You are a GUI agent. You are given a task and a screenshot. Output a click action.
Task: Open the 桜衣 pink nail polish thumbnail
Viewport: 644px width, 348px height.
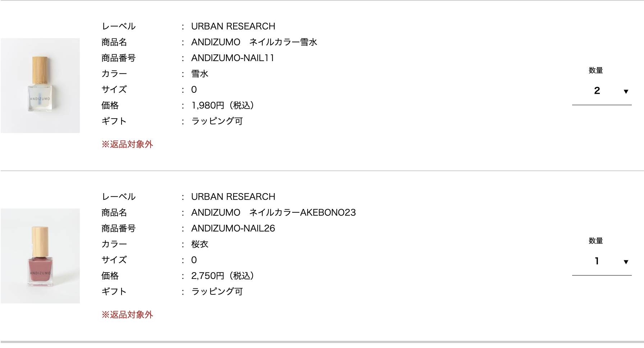40,256
